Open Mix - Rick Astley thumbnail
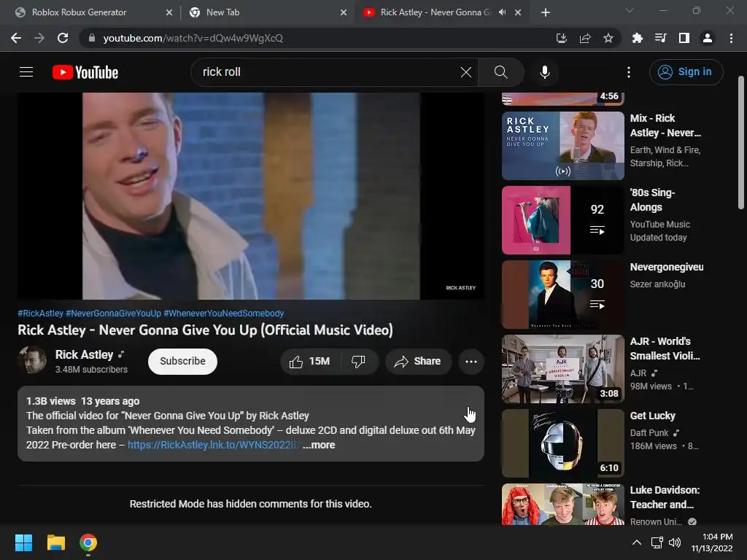This screenshot has width=747, height=560. [562, 146]
